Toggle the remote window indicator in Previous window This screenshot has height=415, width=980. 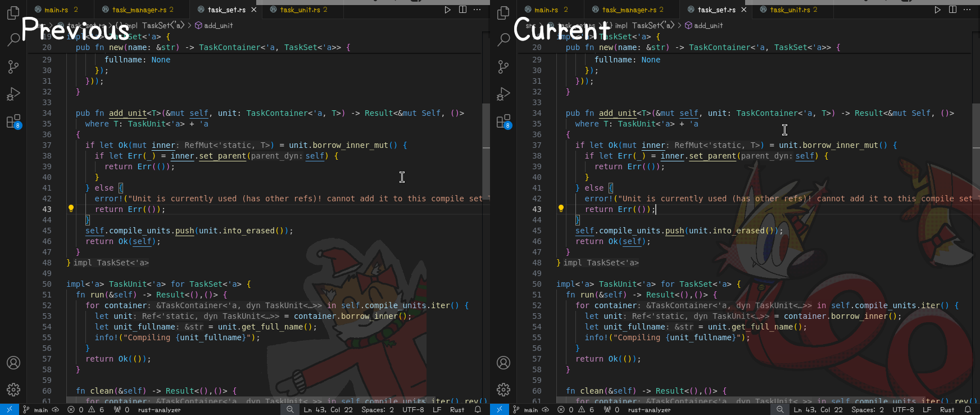coord(9,410)
